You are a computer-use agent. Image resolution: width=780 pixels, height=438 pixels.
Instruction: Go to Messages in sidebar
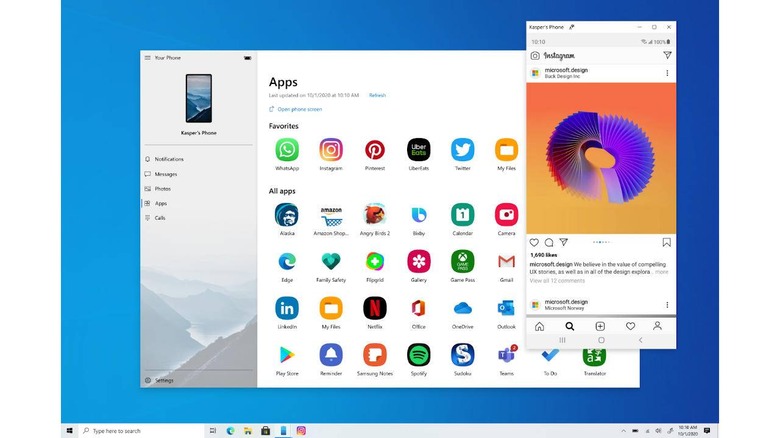point(165,174)
